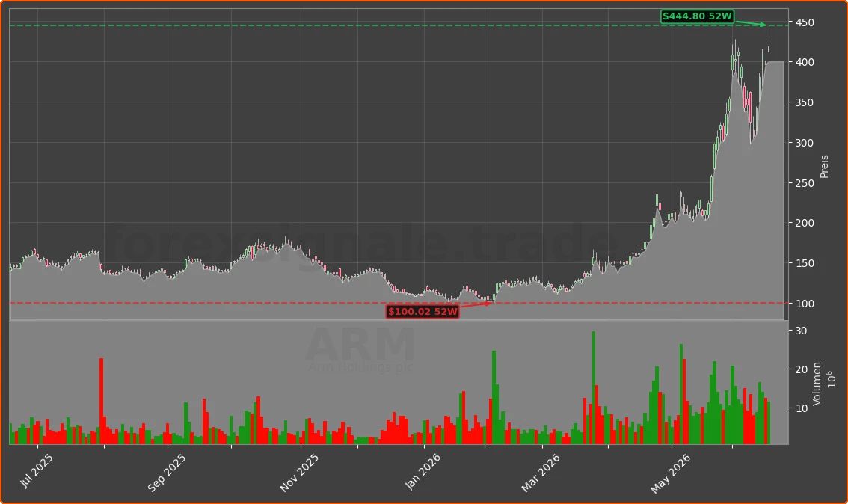Click the 250 price tick

[805, 183]
